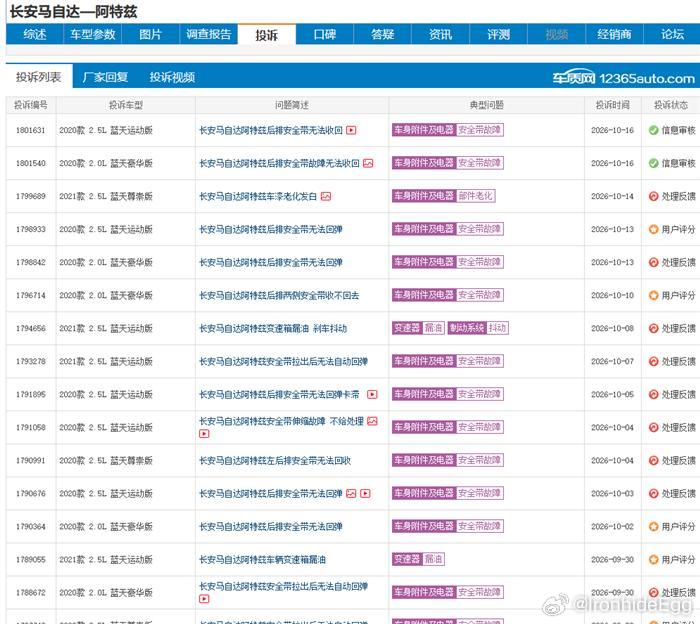Play video icon for complaint 1791895
This screenshot has width=700, height=624.
(372, 395)
